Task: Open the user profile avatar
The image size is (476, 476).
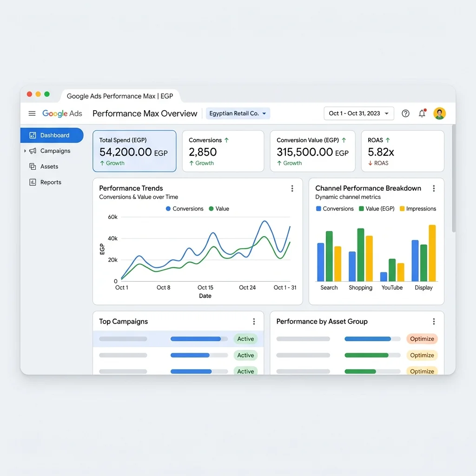Action: click(x=439, y=113)
